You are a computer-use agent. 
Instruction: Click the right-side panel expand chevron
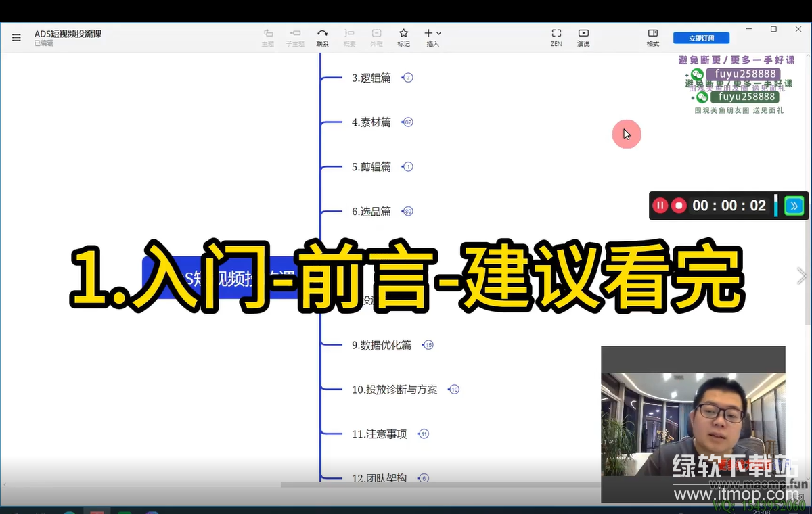802,276
